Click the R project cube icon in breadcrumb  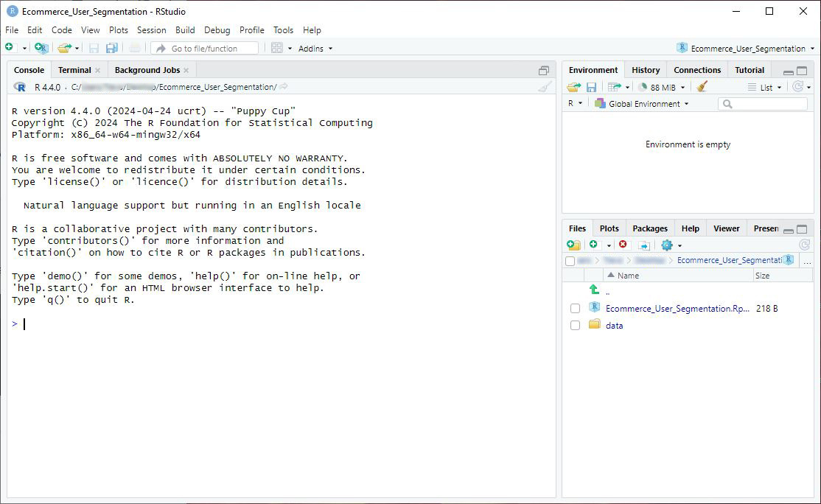pos(789,259)
